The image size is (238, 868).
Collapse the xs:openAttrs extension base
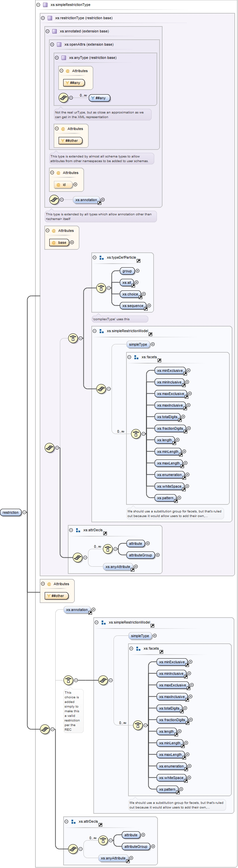click(52, 44)
